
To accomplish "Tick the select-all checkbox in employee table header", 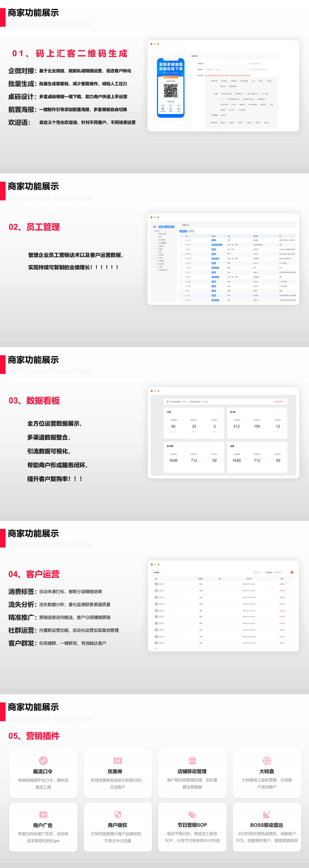I will 181,236.
